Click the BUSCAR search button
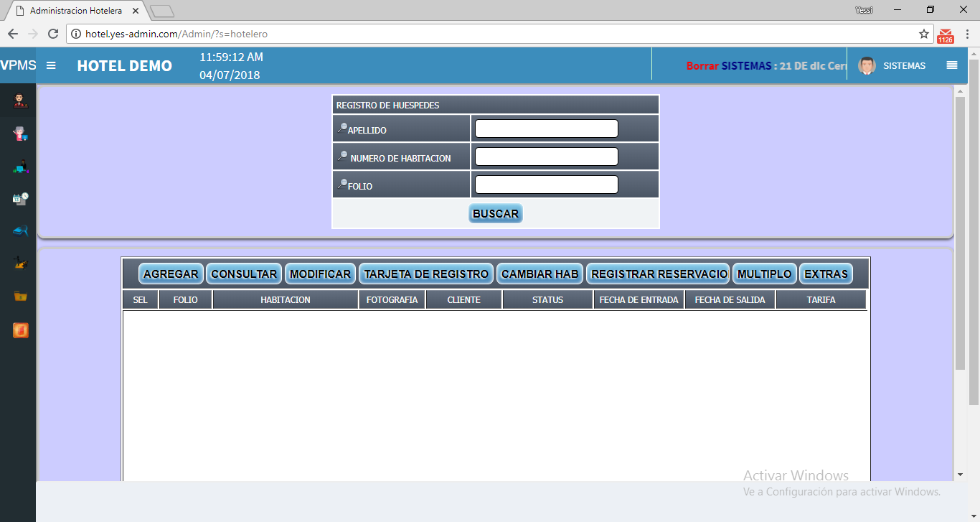980x522 pixels. tap(495, 214)
